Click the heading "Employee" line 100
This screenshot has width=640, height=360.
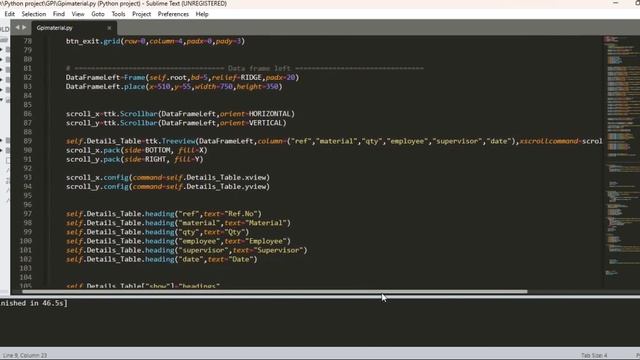(x=178, y=241)
